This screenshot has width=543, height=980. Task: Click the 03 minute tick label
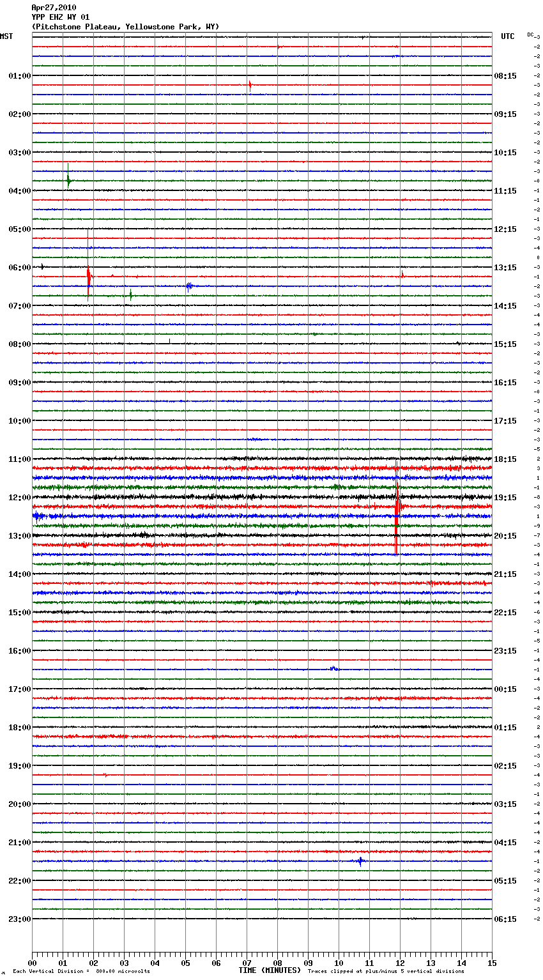[124, 963]
